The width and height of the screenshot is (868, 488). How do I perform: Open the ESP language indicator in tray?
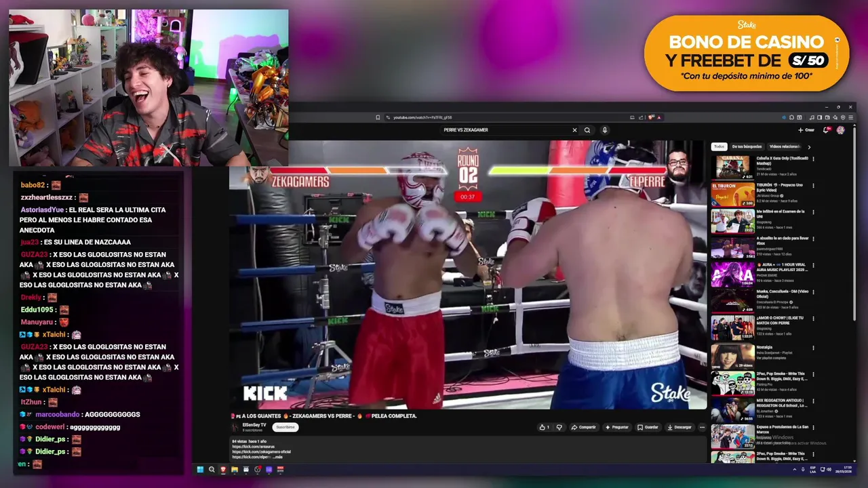click(x=812, y=470)
